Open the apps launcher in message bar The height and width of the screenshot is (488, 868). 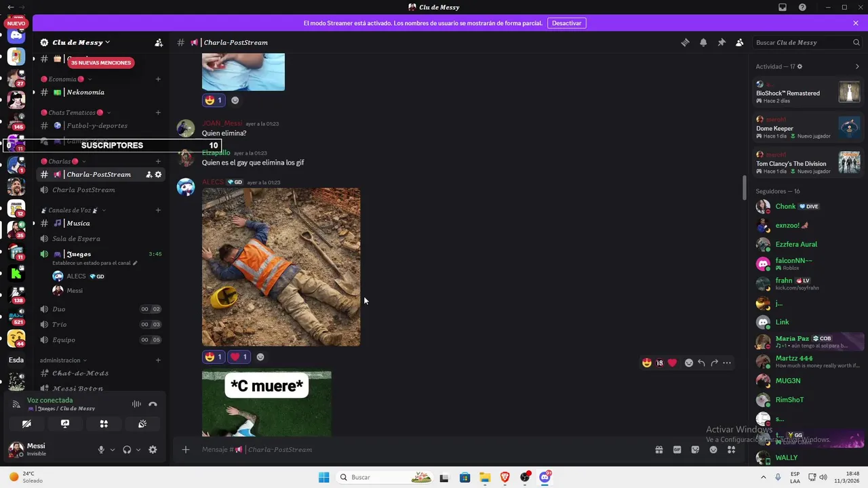point(732,449)
